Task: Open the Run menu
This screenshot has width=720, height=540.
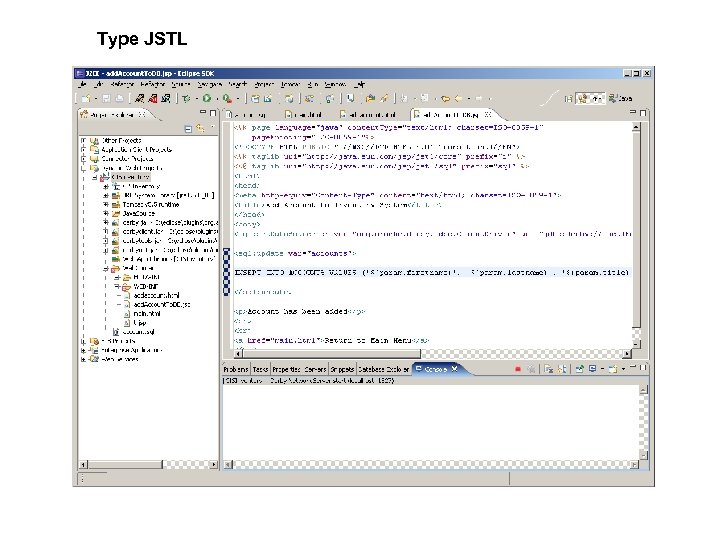Action: [x=313, y=84]
